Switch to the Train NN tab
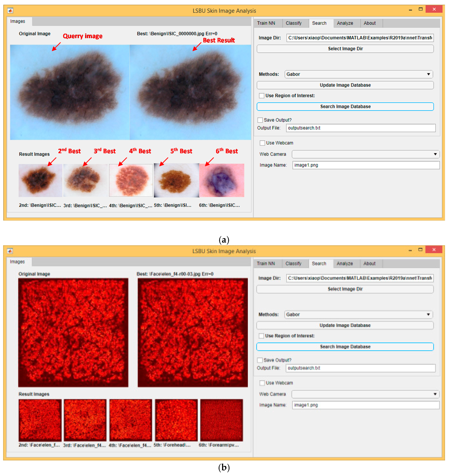 (x=266, y=23)
